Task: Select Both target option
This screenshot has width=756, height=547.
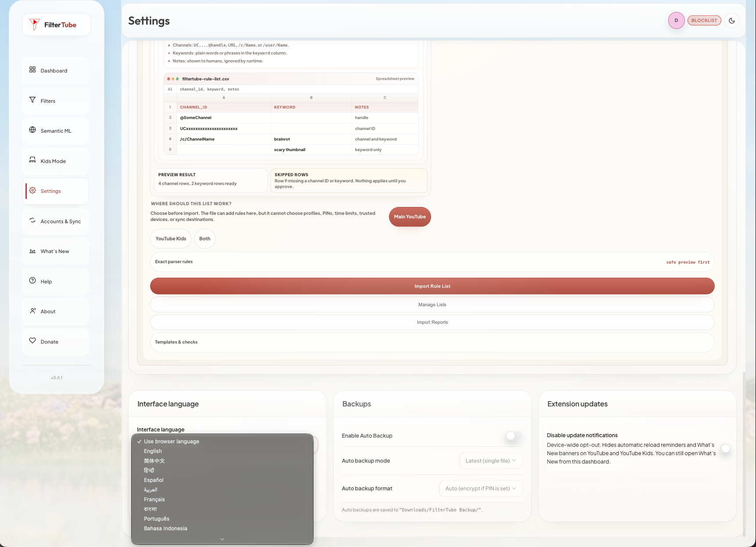Action: point(205,239)
